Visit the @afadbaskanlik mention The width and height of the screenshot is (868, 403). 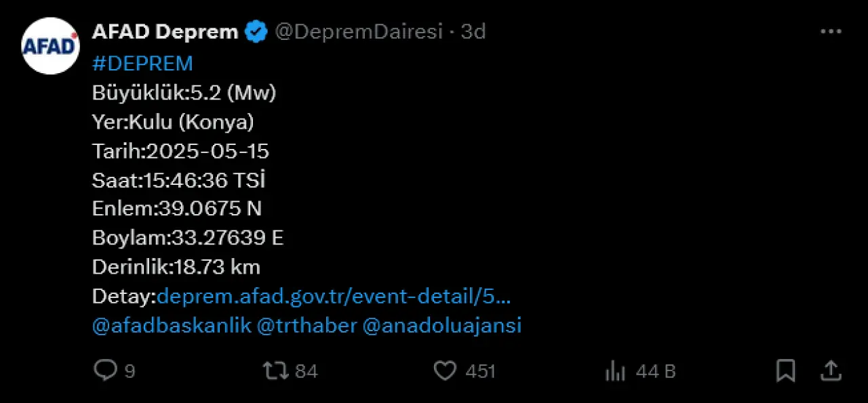pyautogui.click(x=172, y=326)
